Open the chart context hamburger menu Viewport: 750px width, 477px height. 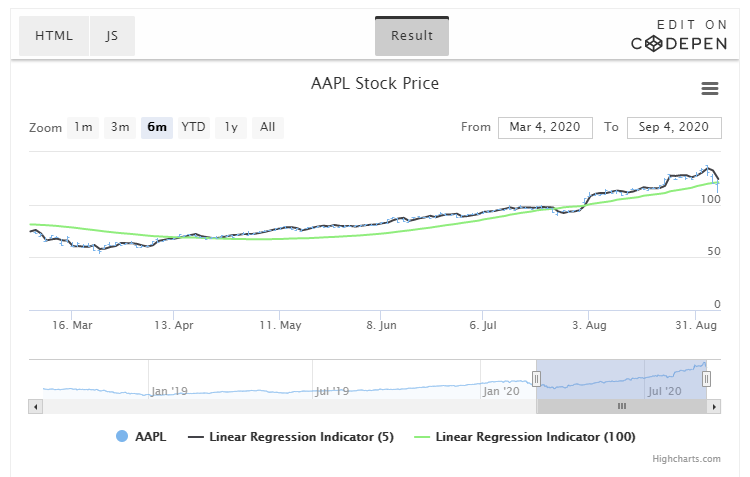(x=709, y=89)
